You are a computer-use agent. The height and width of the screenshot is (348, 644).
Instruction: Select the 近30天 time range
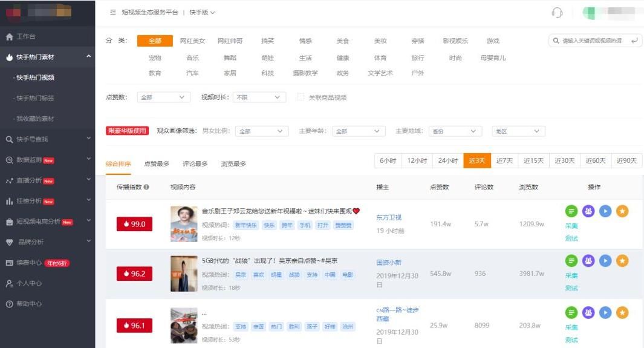[x=565, y=160]
